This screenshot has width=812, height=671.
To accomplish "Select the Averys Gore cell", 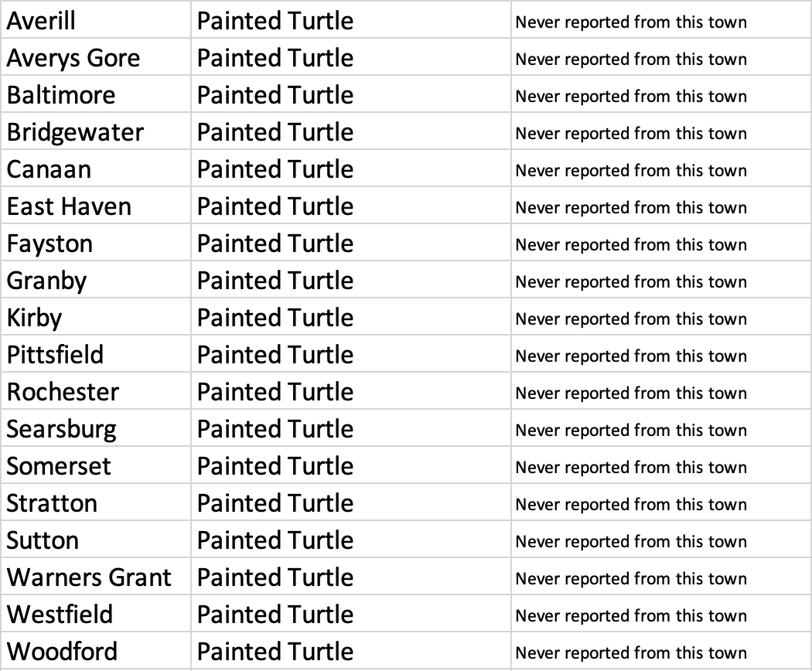I will tap(96, 57).
